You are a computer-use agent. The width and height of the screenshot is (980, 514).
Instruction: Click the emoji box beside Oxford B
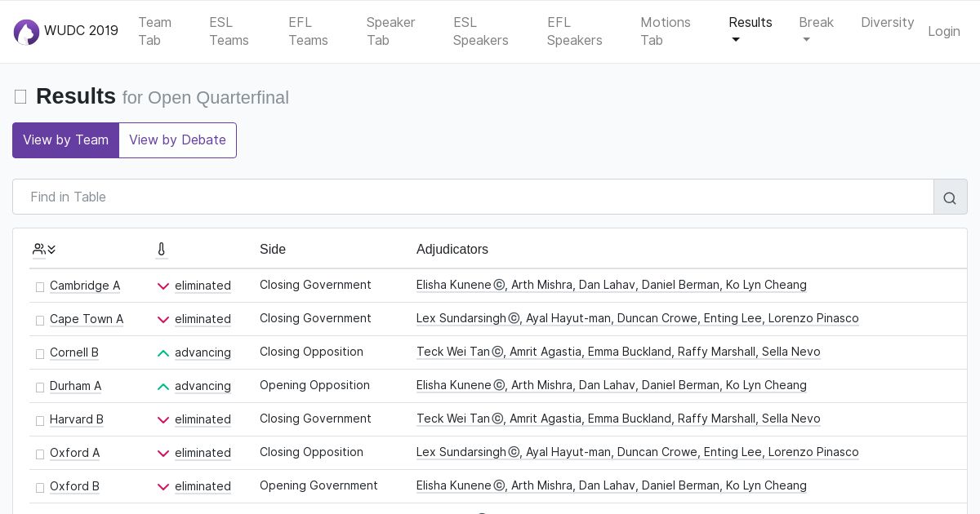click(x=40, y=488)
